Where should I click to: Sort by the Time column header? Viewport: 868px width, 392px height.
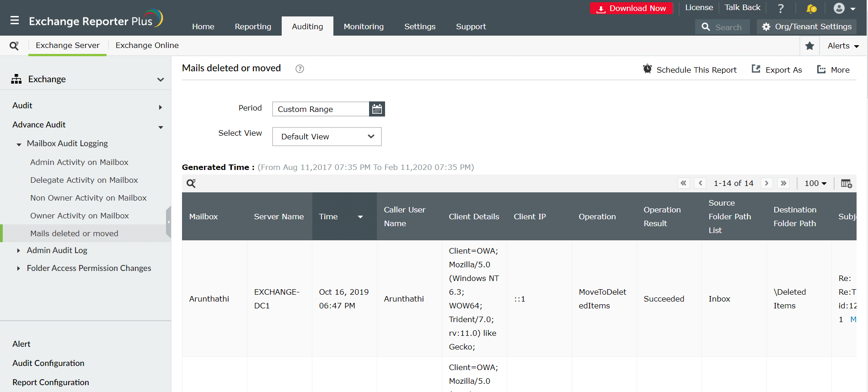pyautogui.click(x=344, y=217)
